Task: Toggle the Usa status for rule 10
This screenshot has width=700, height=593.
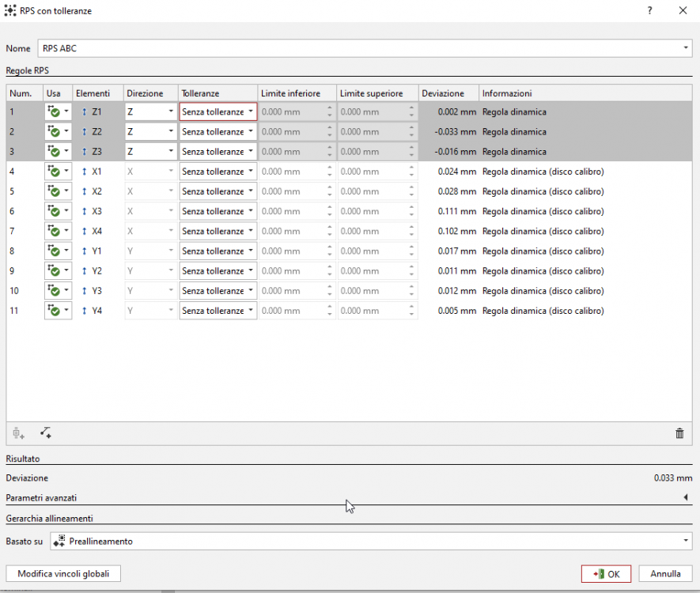Action: [54, 291]
